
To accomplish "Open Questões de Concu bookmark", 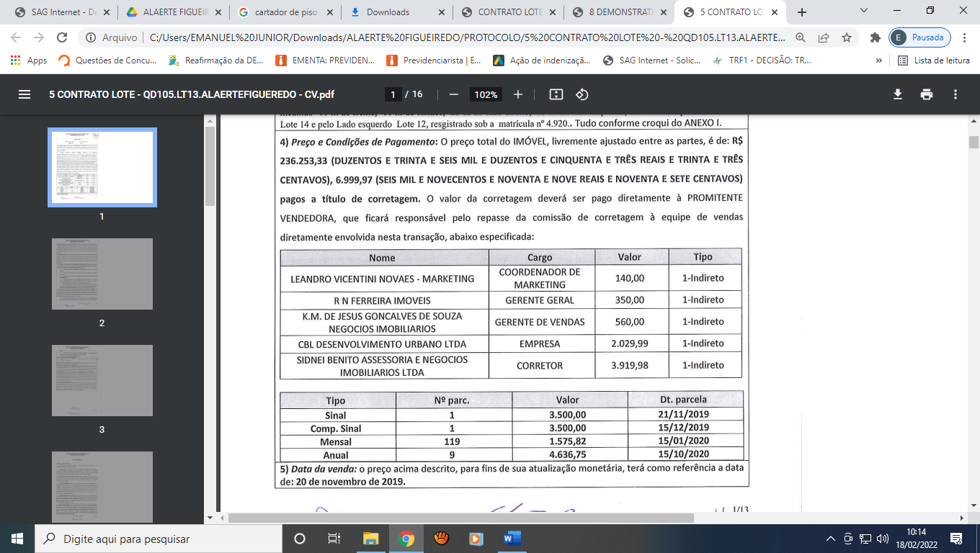I will coord(107,60).
